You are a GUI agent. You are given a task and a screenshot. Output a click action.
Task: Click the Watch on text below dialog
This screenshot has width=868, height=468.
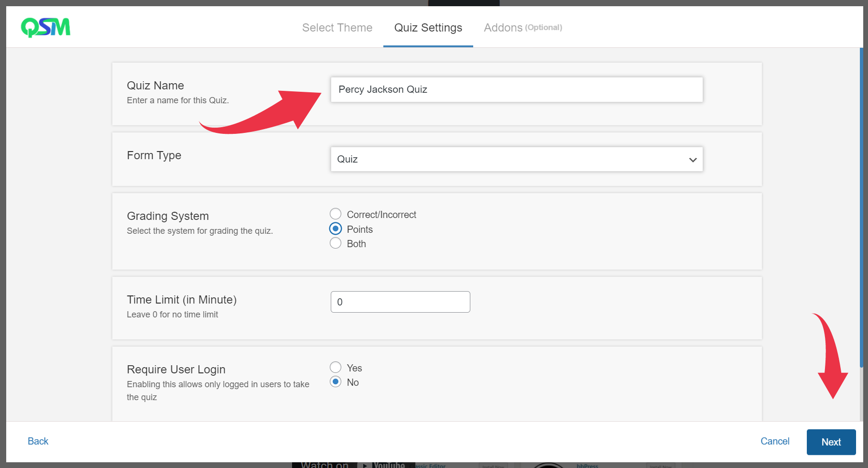tap(325, 465)
